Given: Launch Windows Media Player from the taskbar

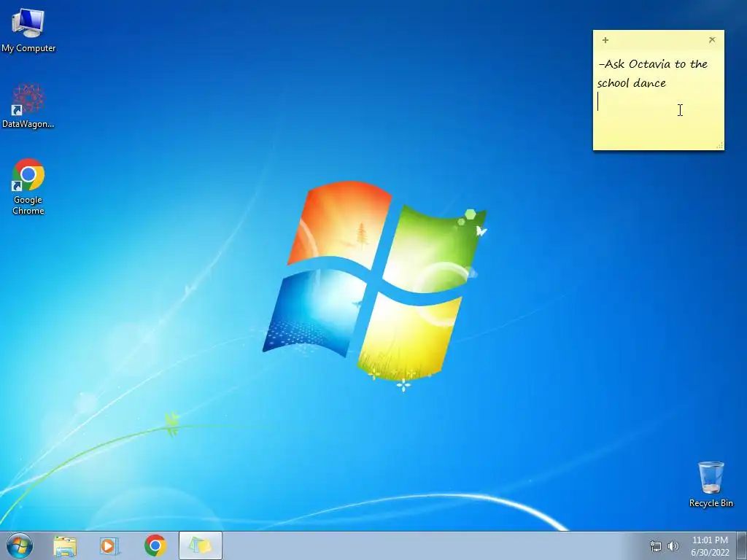Looking at the screenshot, I should (109, 545).
